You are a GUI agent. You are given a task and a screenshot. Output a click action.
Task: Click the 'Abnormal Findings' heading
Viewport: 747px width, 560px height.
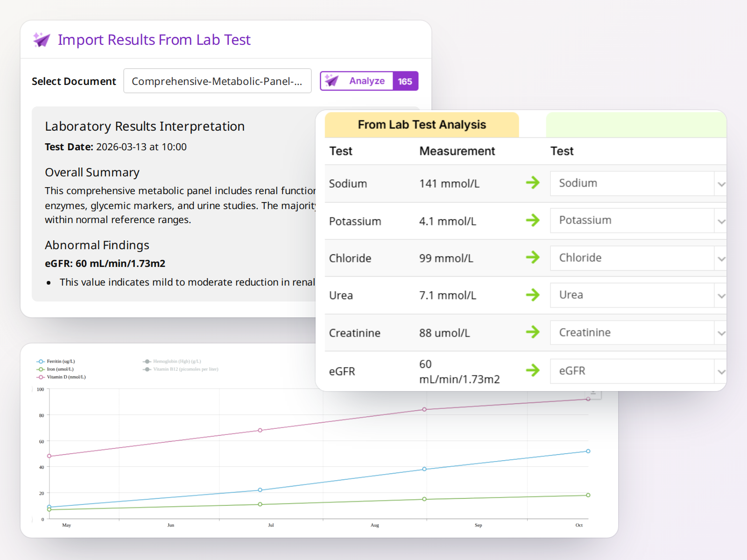tap(97, 245)
